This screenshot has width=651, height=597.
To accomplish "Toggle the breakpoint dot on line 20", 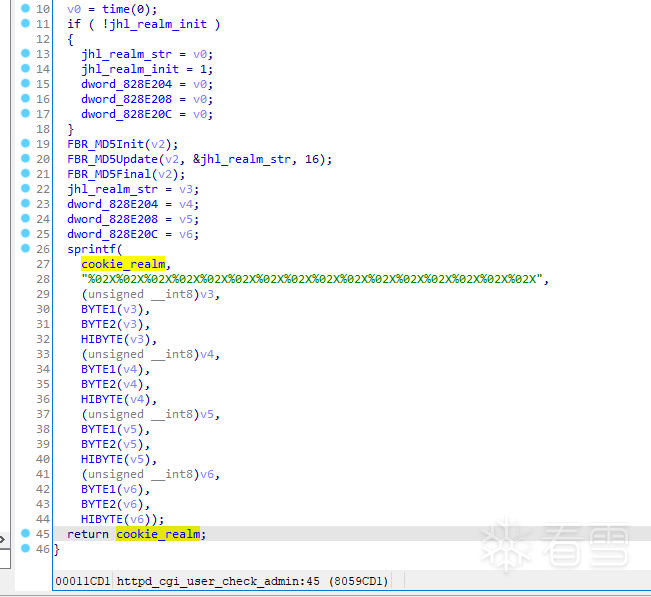I will pos(25,158).
